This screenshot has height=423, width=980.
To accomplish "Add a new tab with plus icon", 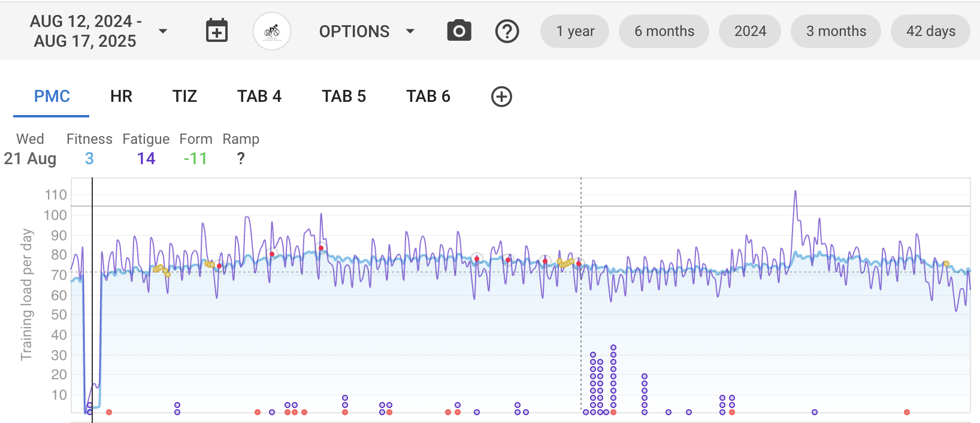I will pos(501,96).
